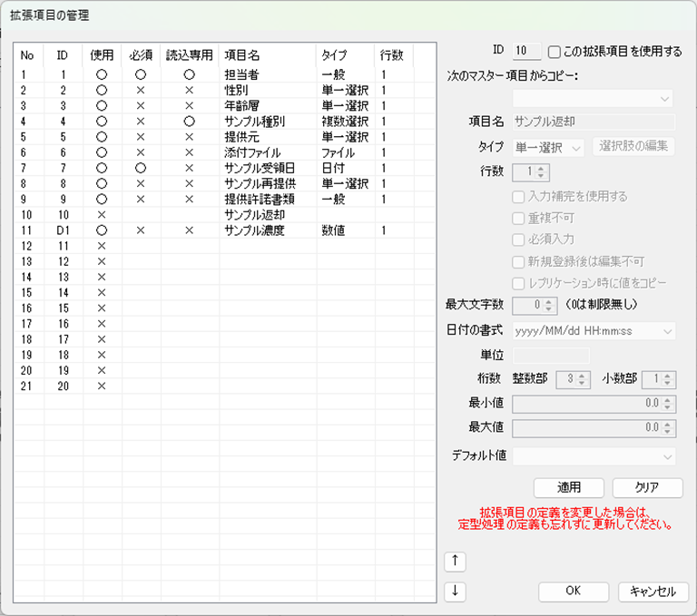The width and height of the screenshot is (697, 616).
Task: Click the '選択肢の編集' button
Action: [633, 147]
